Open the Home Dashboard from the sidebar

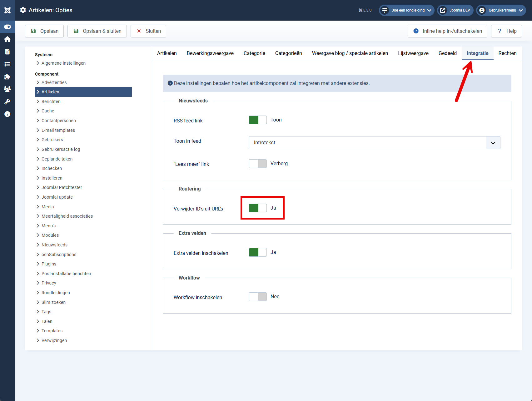7,39
